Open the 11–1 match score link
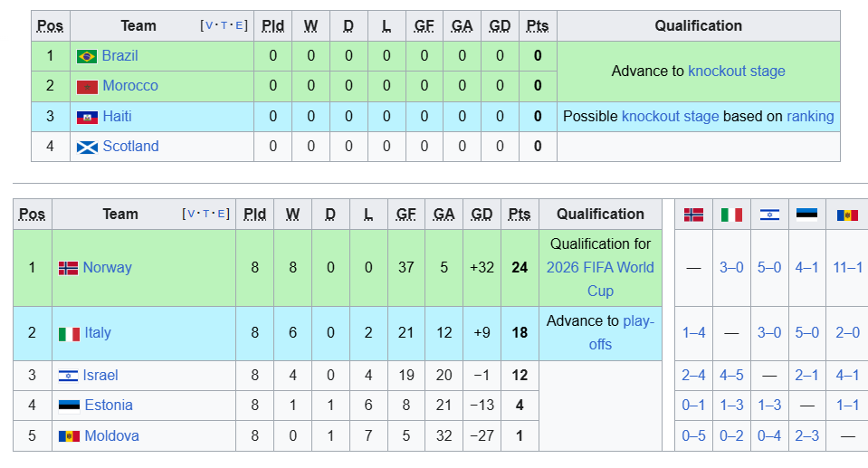This screenshot has width=868, height=468. pyautogui.click(x=847, y=268)
